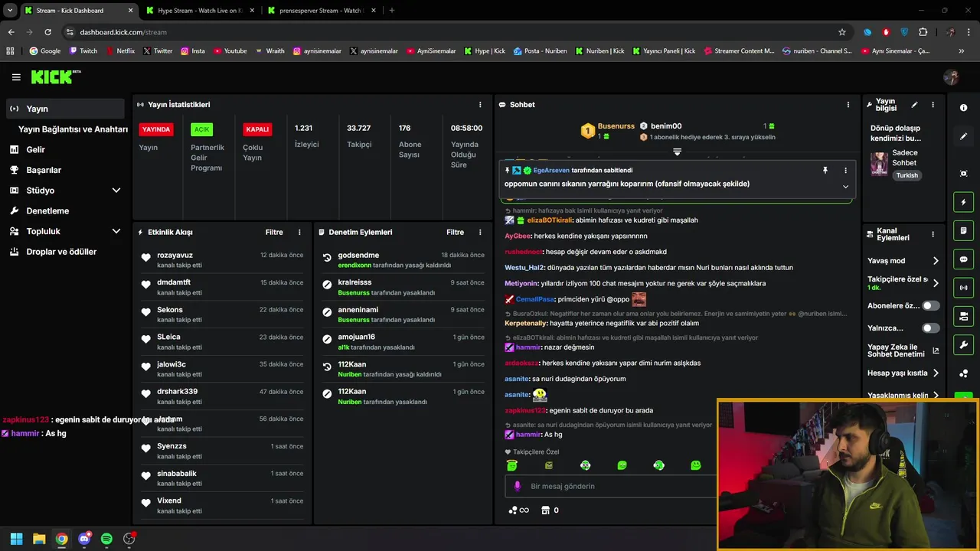
Task: Open pinned message three-dot options
Action: [x=845, y=171]
